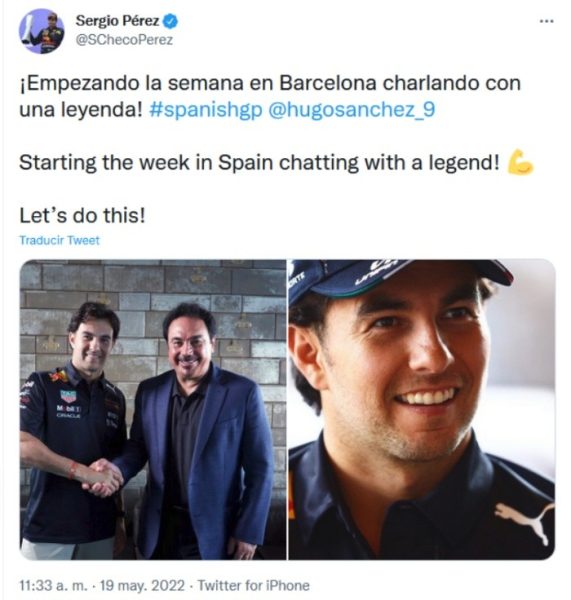Viewport: 571px width, 600px height.
Task: Open the handshake photo on left
Action: click(x=153, y=409)
